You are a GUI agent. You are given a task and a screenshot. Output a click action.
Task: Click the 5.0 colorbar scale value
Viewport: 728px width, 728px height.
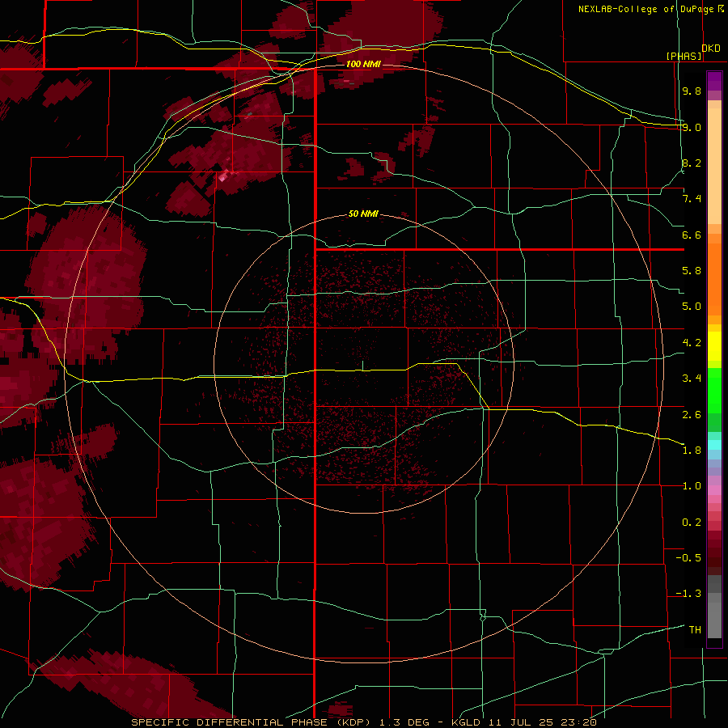tap(692, 307)
